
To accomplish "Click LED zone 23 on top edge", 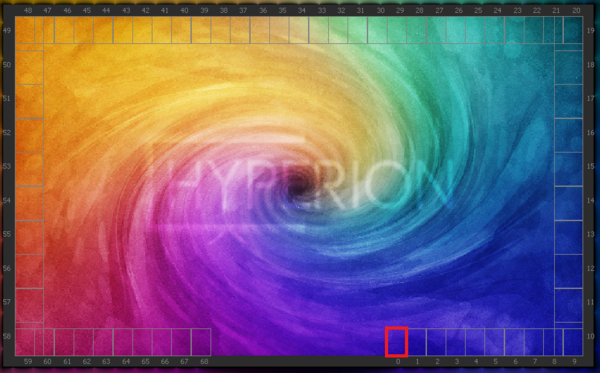I will click(x=515, y=30).
